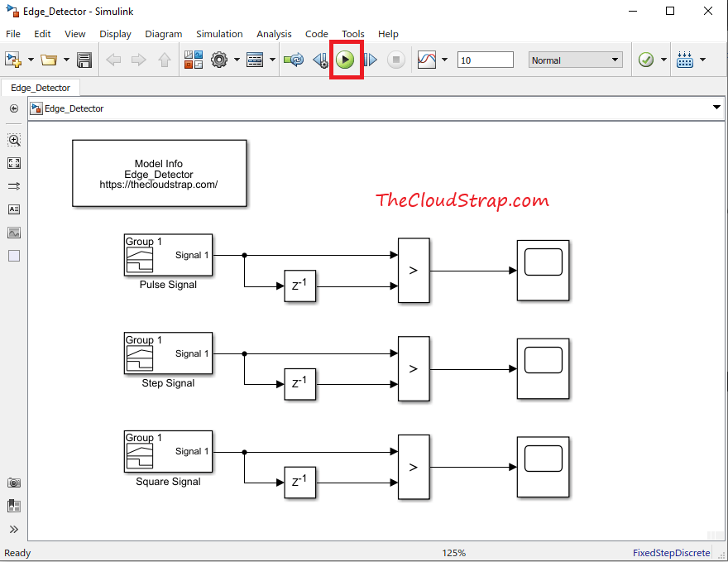
Task: Open the Pulse Signal source block
Action: point(167,257)
